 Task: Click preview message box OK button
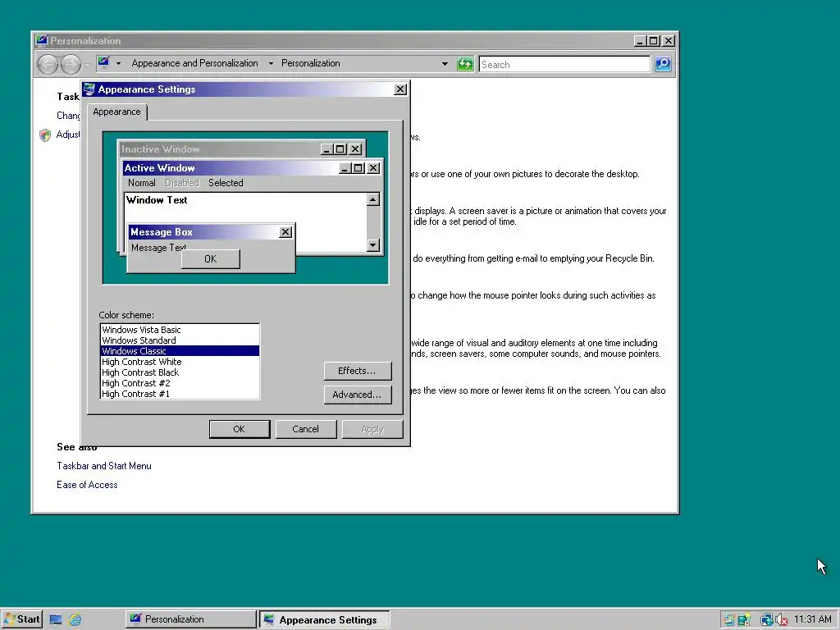click(211, 258)
